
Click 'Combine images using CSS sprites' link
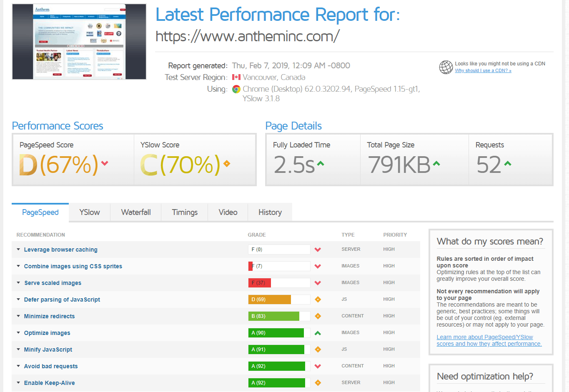click(73, 266)
